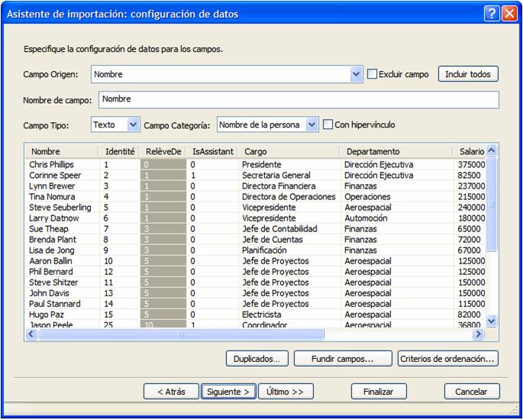Click the vertical scrollbar thumb
The image size is (523, 420).
(491, 204)
